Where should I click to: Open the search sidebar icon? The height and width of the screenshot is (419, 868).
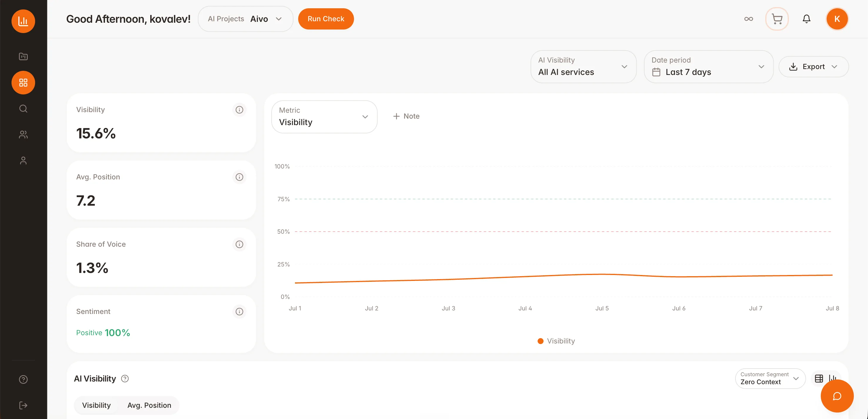(x=23, y=109)
